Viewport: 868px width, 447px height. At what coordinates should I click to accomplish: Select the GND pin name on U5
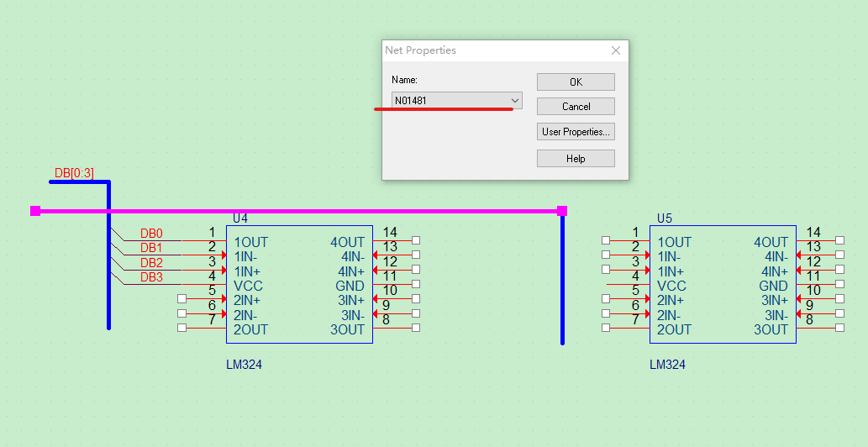tap(773, 286)
